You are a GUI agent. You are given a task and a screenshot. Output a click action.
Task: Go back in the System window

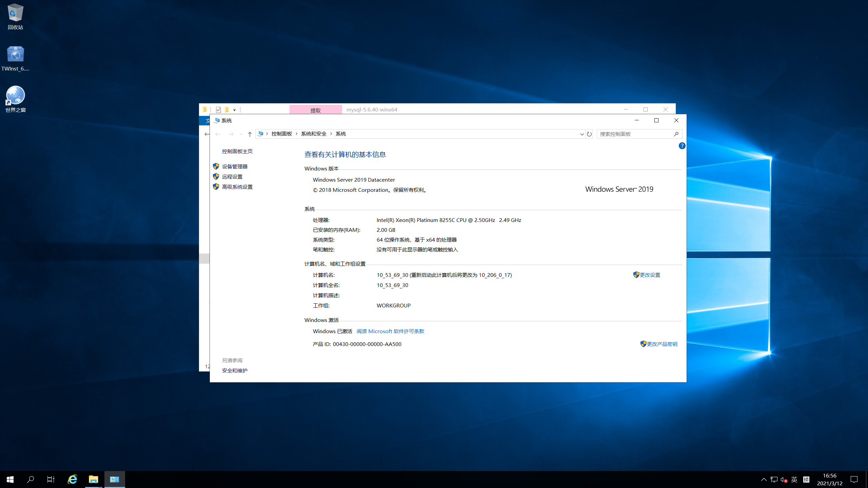218,134
